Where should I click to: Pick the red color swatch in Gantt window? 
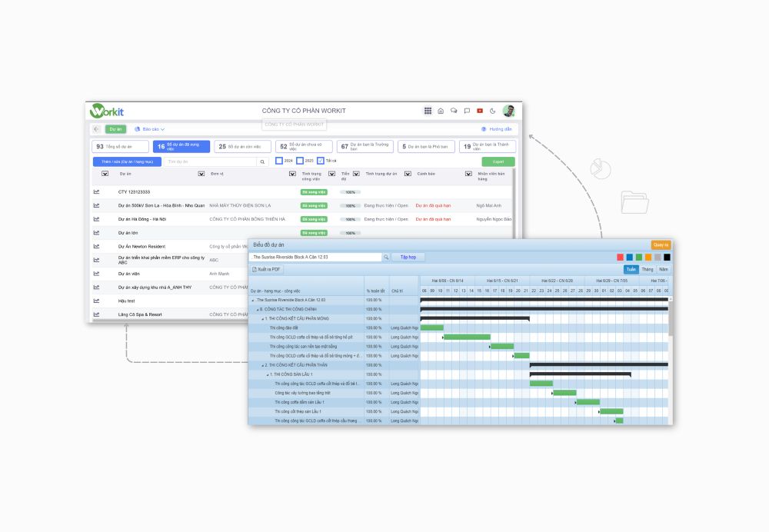tap(620, 257)
